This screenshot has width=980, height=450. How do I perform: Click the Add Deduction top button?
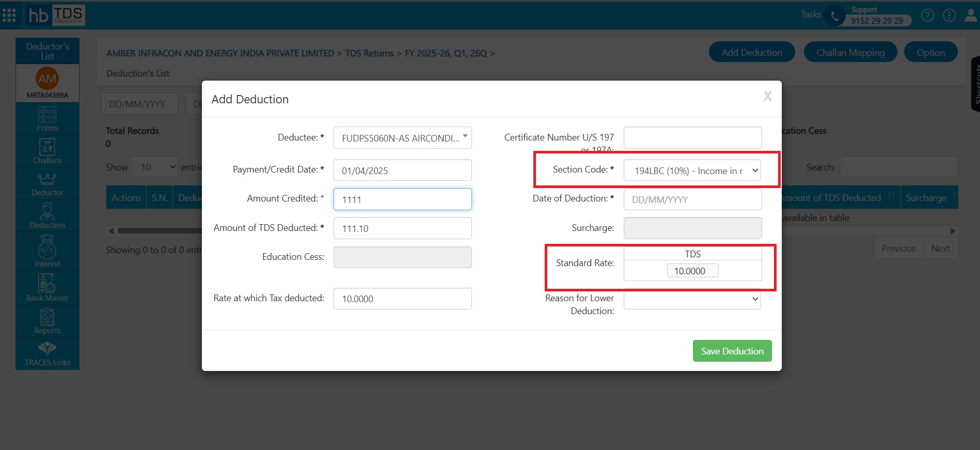coord(752,52)
